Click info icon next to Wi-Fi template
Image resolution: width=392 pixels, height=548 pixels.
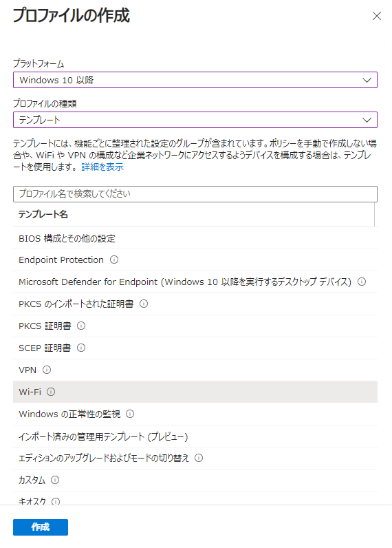[51, 392]
